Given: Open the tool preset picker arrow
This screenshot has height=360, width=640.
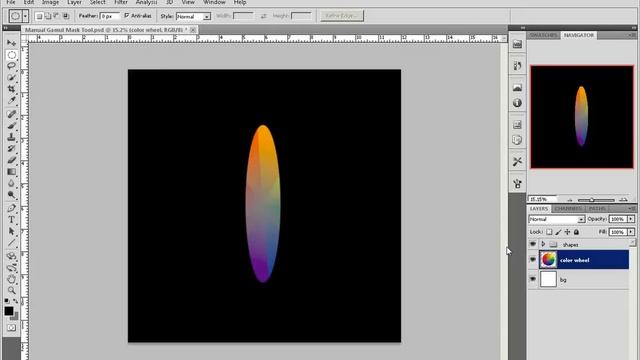Looking at the screenshot, I should tap(25, 16).
